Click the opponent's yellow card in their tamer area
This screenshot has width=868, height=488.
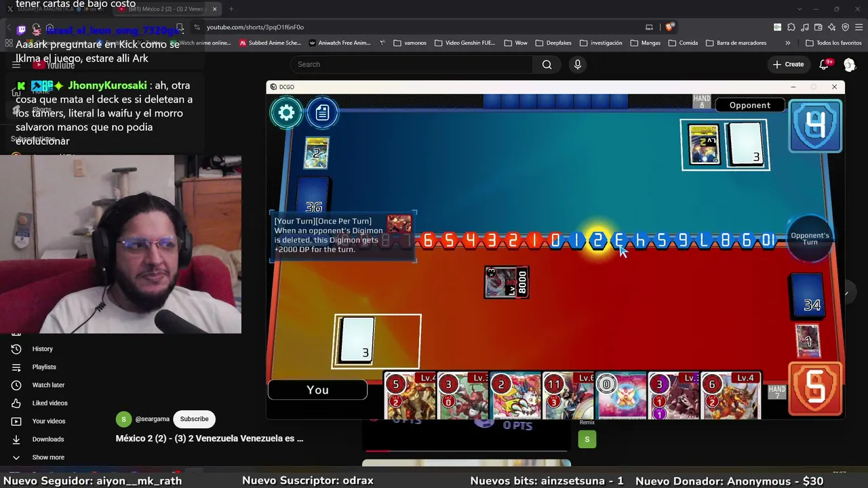(704, 145)
